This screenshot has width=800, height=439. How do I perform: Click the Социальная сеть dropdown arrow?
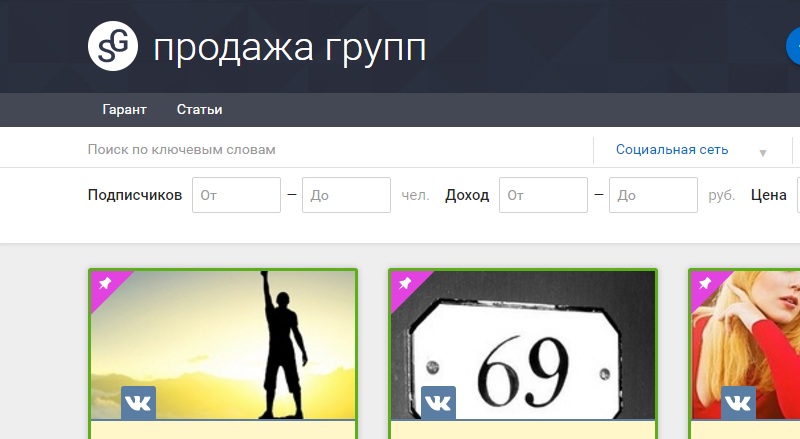[763, 153]
